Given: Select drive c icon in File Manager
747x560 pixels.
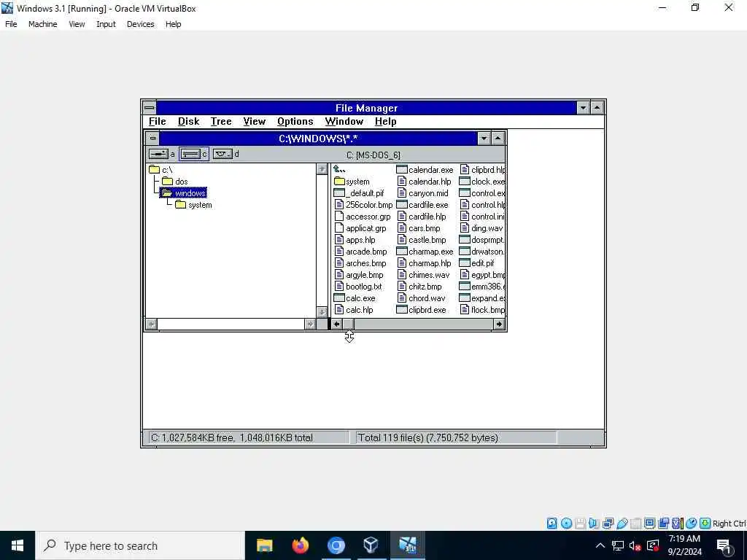Looking at the screenshot, I should click(190, 154).
